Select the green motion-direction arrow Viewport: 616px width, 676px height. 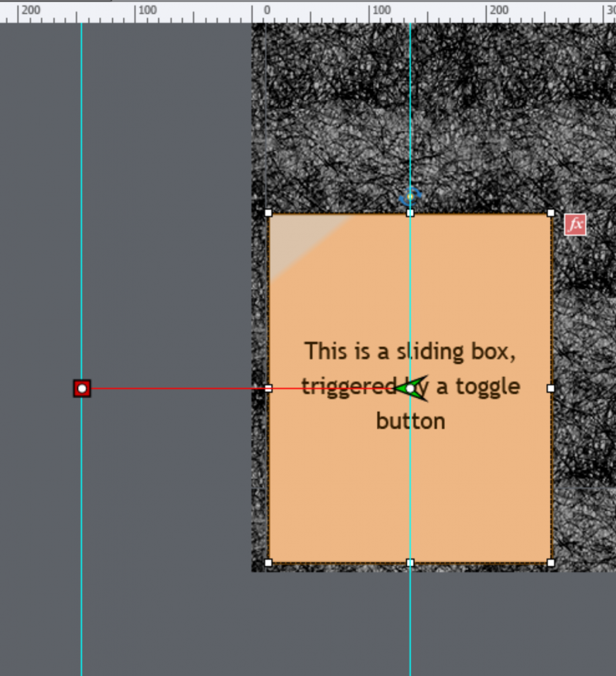tap(411, 388)
